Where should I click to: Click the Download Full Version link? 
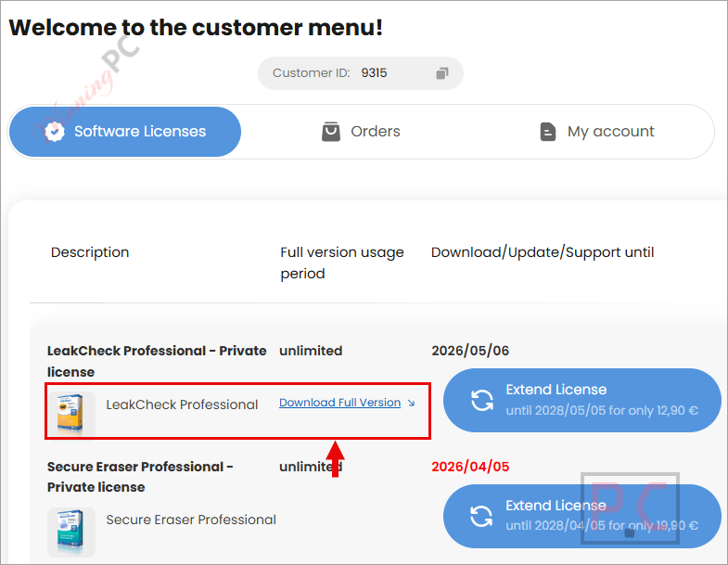coord(339,403)
